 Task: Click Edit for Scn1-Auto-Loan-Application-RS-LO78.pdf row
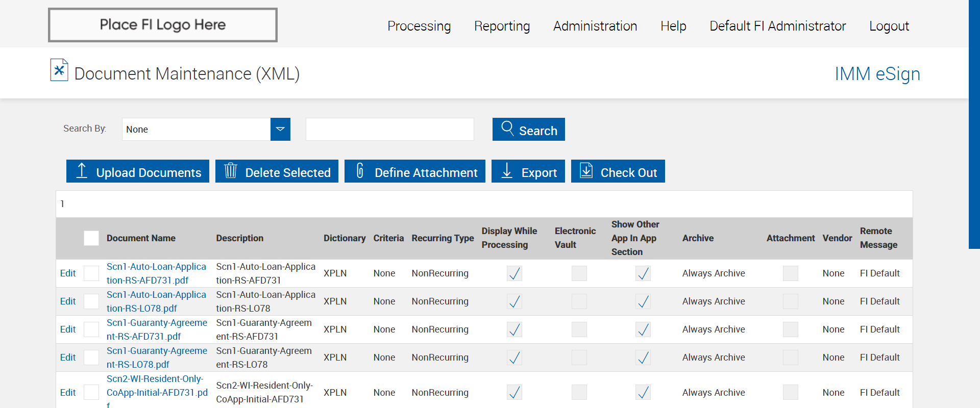(68, 301)
